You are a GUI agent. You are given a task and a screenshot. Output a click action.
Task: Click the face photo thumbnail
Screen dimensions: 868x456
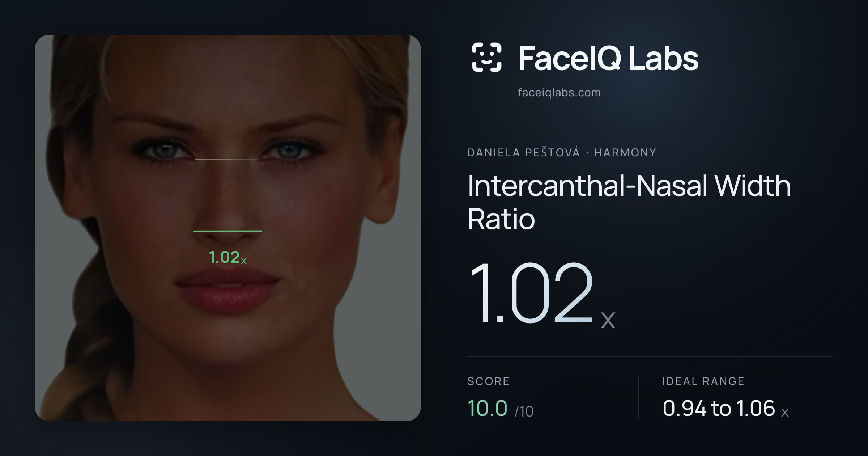(x=228, y=228)
